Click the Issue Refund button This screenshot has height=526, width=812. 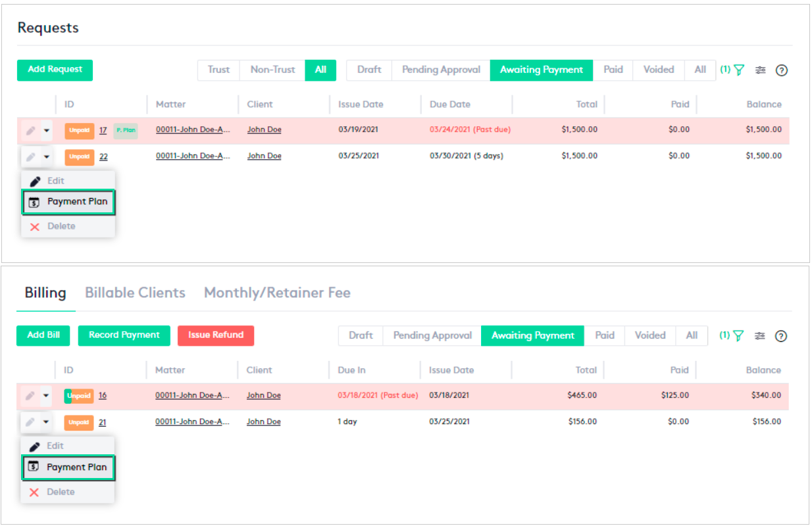click(215, 335)
